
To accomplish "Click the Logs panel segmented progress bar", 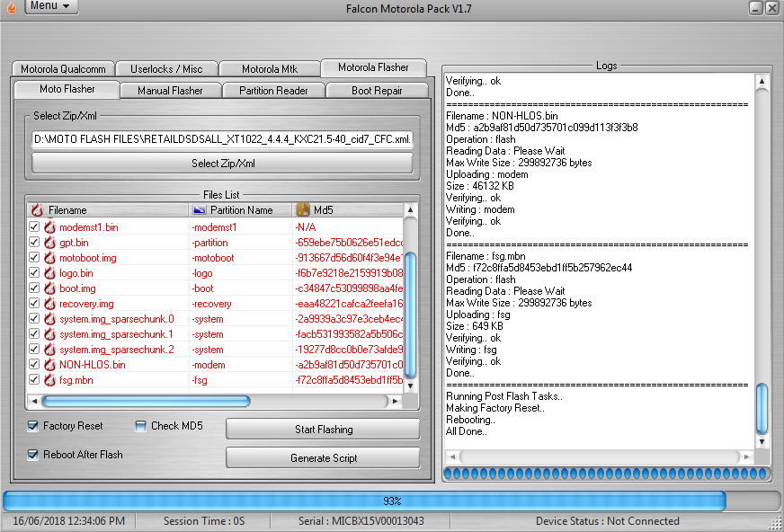I will [x=607, y=474].
